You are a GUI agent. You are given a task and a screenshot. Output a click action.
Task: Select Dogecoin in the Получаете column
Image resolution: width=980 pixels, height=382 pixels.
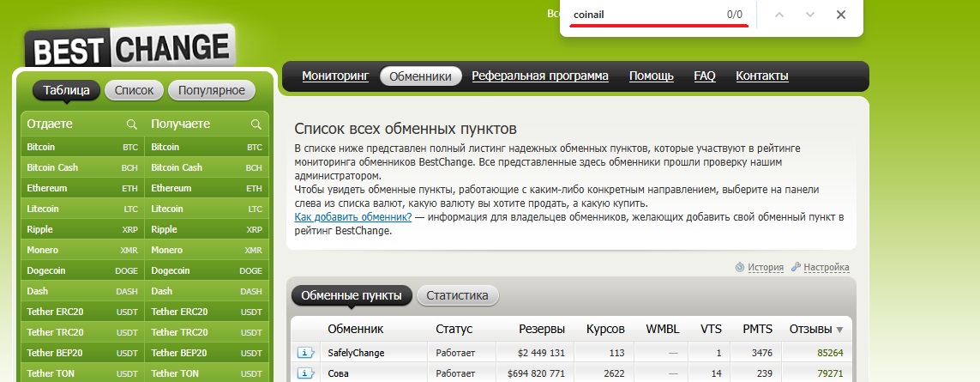pyautogui.click(x=207, y=271)
